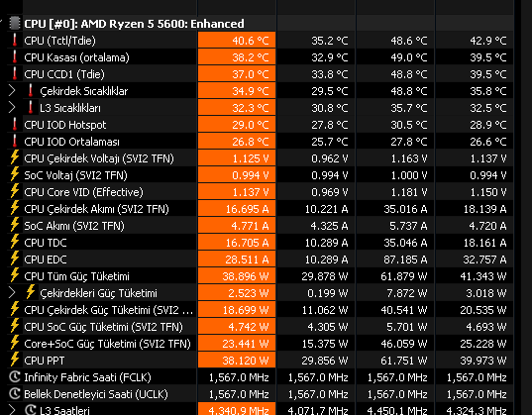The image size is (532, 415).
Task: Click lightning icon beside Çekirdekleri Güç Tüketimi
Action: pyautogui.click(x=31, y=292)
